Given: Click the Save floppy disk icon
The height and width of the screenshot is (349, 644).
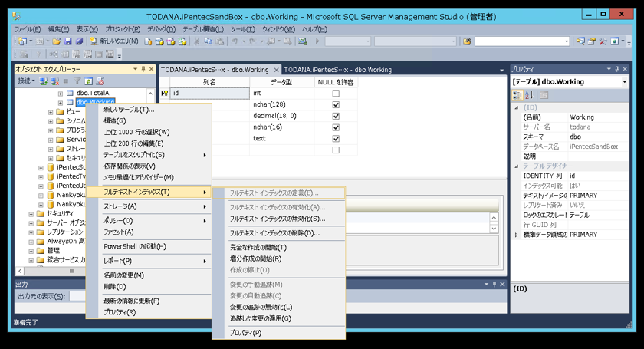Looking at the screenshot, I should pyautogui.click(x=67, y=41).
